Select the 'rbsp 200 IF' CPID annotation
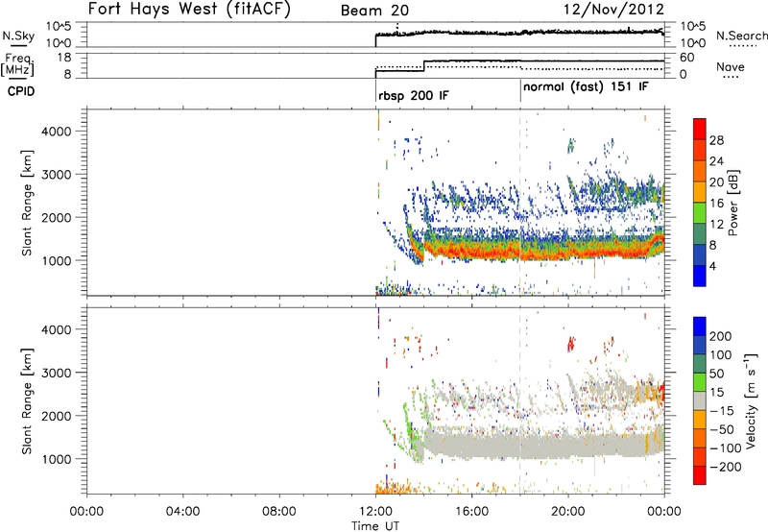 414,96
